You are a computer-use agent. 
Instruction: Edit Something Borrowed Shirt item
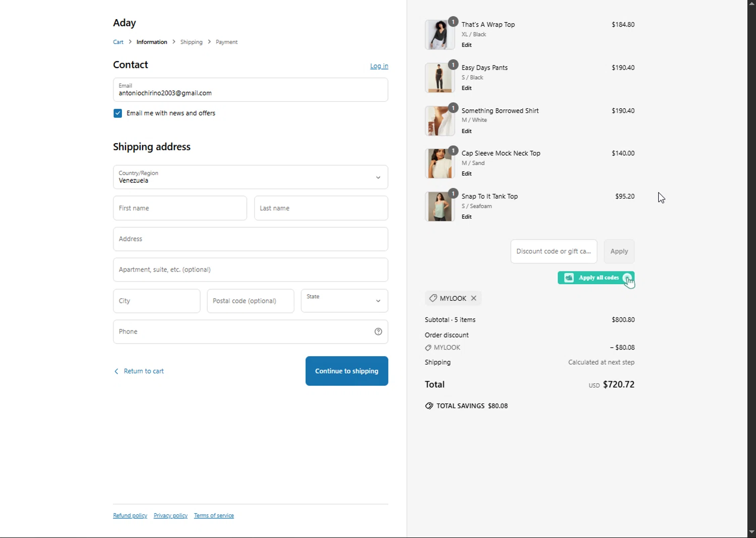(467, 131)
